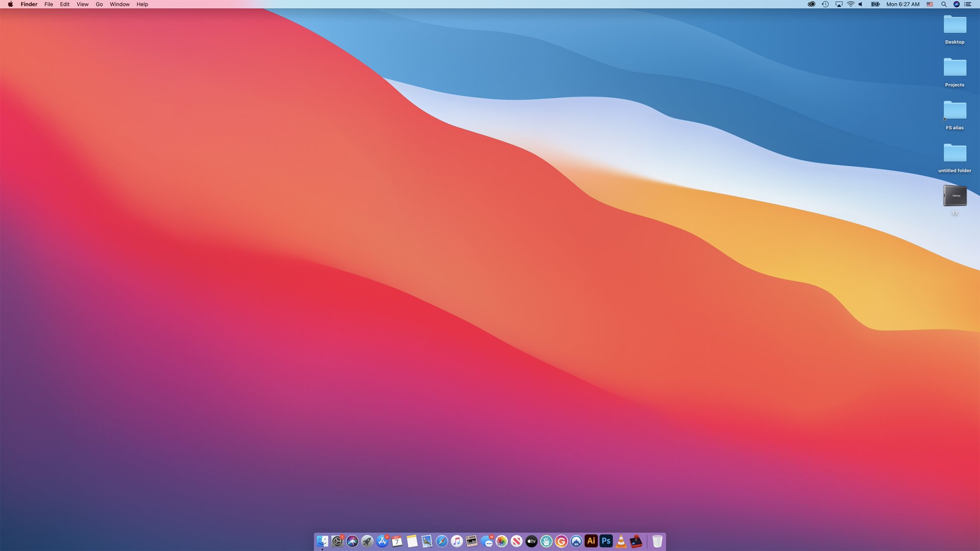Viewport: 980px width, 551px height.
Task: Open the App Store dock icon
Action: coord(382,541)
